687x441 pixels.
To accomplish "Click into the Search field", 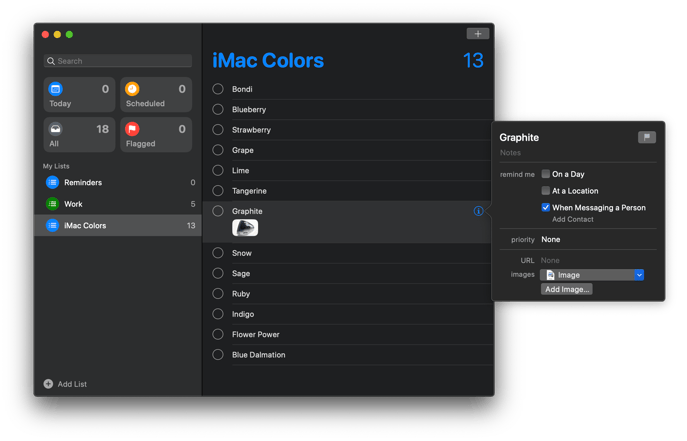I will (x=118, y=61).
